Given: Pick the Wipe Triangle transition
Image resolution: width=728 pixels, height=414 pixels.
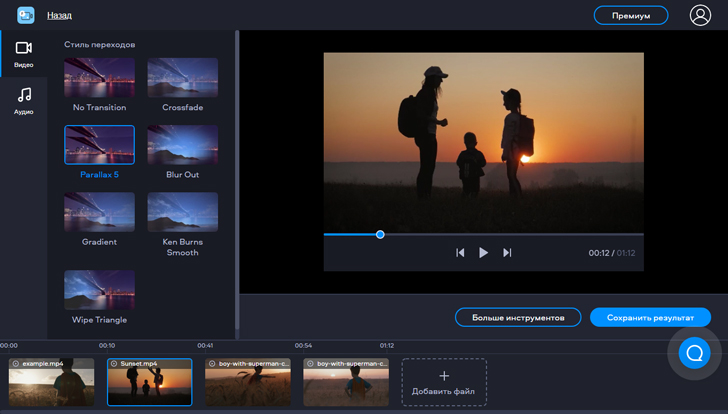Looking at the screenshot, I should coord(99,289).
